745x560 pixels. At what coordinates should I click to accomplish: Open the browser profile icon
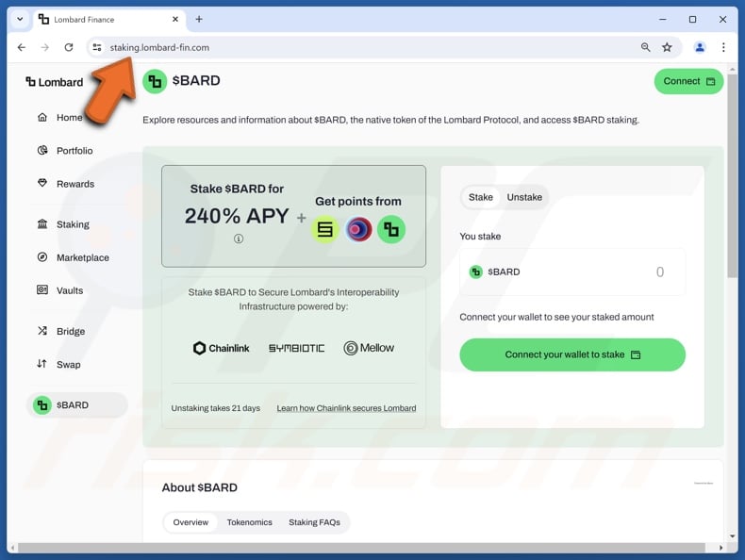click(700, 47)
